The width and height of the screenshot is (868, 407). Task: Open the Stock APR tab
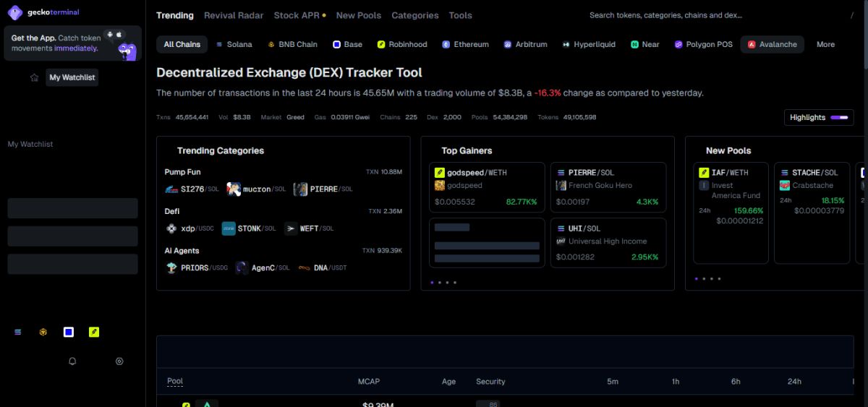(299, 15)
